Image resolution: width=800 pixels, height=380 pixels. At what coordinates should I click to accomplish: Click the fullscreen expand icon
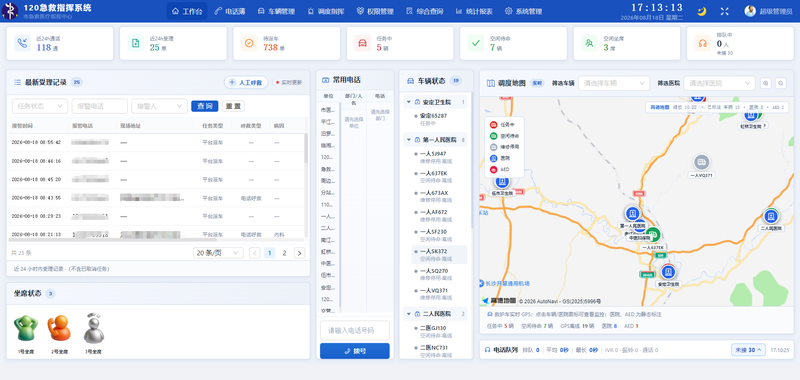tap(724, 11)
